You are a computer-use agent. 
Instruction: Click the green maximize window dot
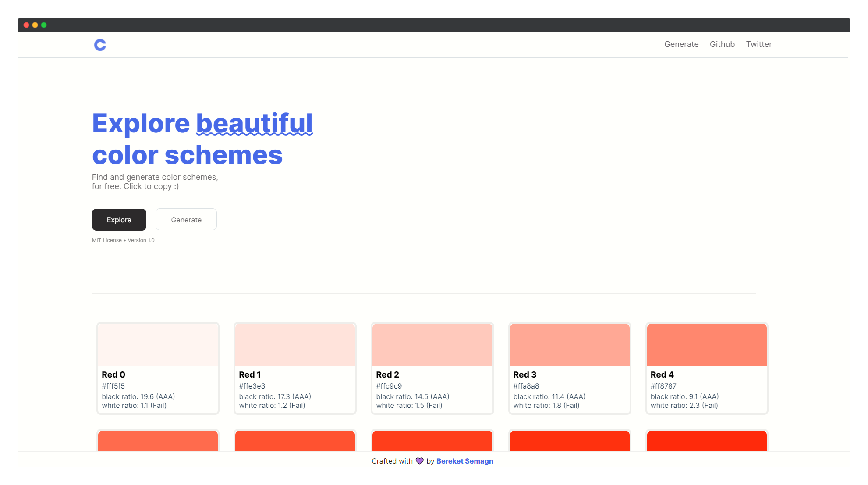44,25
